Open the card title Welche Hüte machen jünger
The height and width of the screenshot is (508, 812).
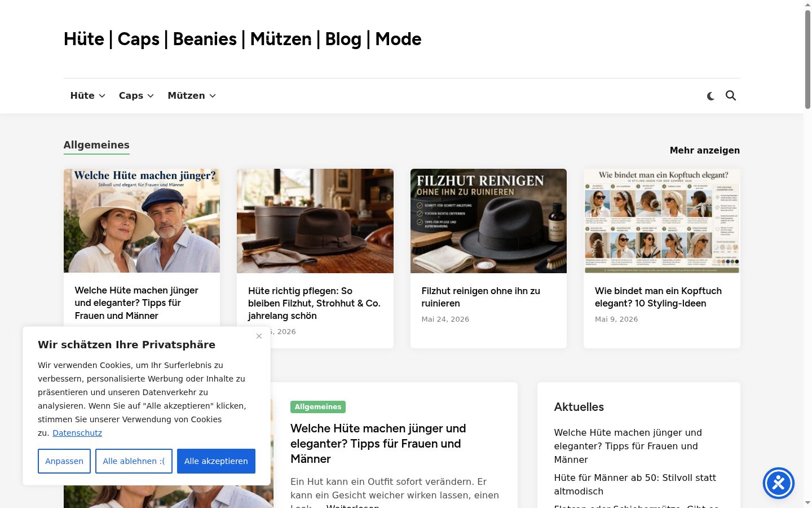[136, 303]
